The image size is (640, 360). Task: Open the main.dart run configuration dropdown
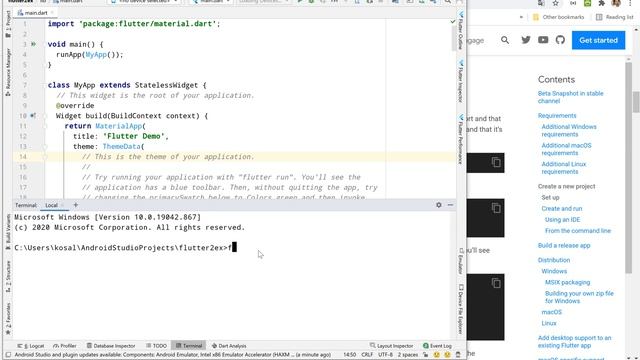point(212,2)
